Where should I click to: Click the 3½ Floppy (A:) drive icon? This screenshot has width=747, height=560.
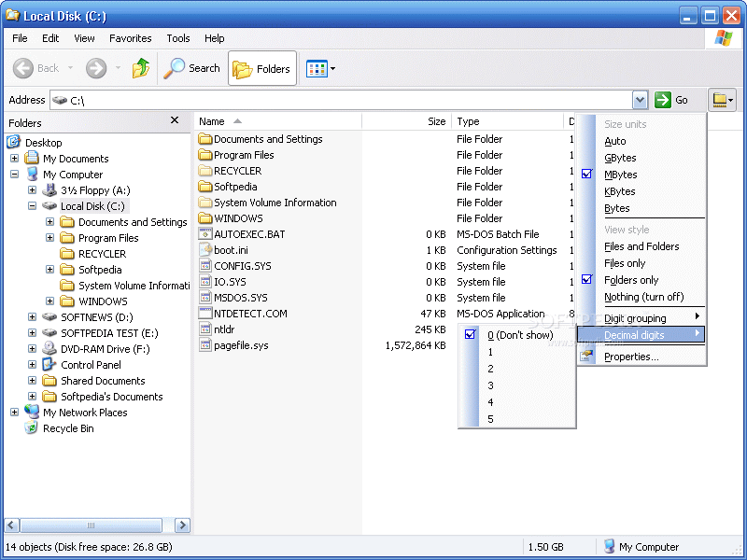pos(49,190)
